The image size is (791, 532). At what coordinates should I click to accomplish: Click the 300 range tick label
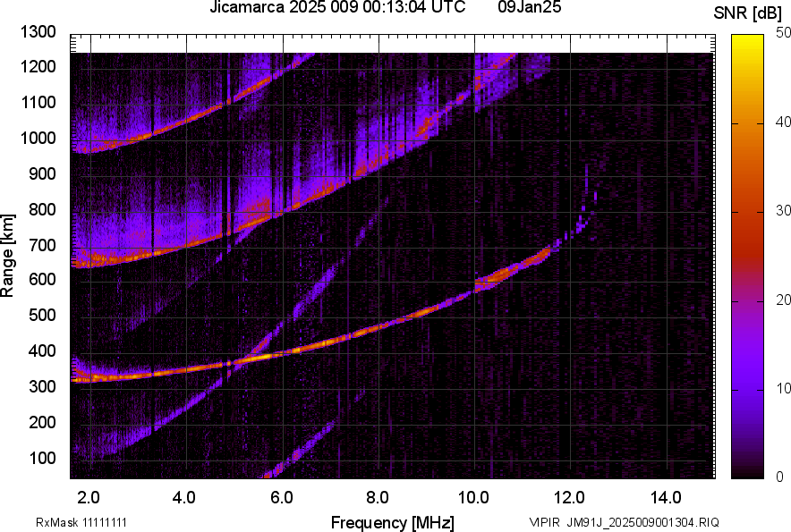pyautogui.click(x=42, y=386)
